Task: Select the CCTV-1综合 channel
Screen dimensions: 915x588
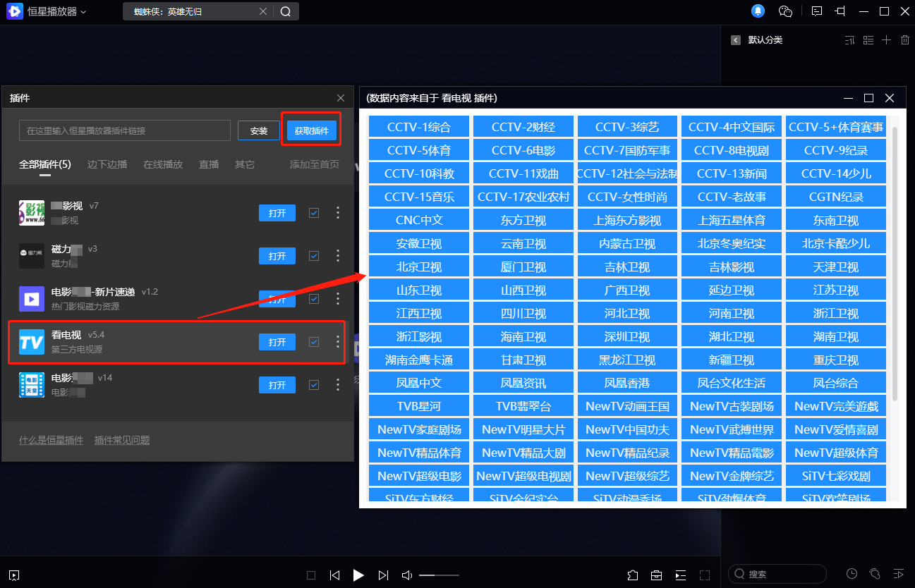Action: (x=419, y=127)
